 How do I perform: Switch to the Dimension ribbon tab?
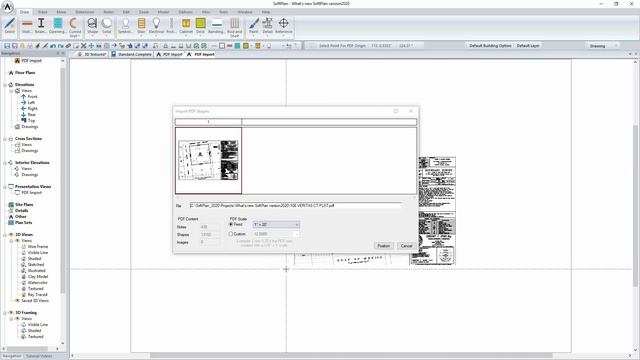[x=84, y=12]
